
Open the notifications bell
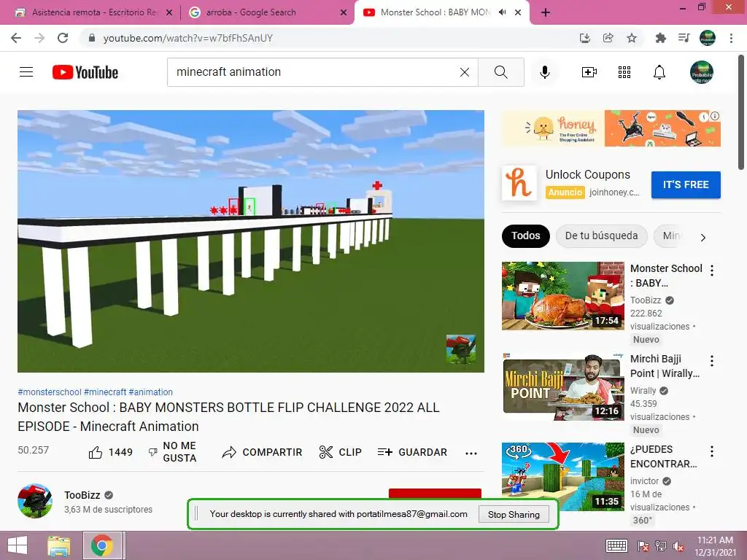[659, 72]
